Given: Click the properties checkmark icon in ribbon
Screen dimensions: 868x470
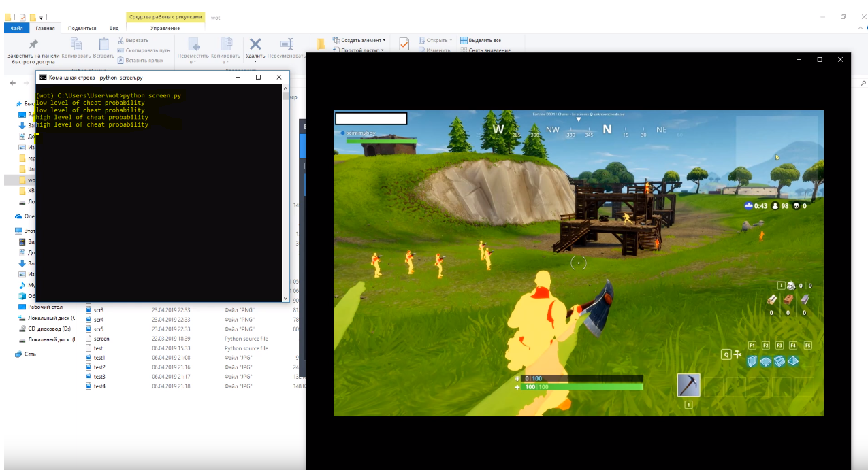Looking at the screenshot, I should (x=404, y=44).
